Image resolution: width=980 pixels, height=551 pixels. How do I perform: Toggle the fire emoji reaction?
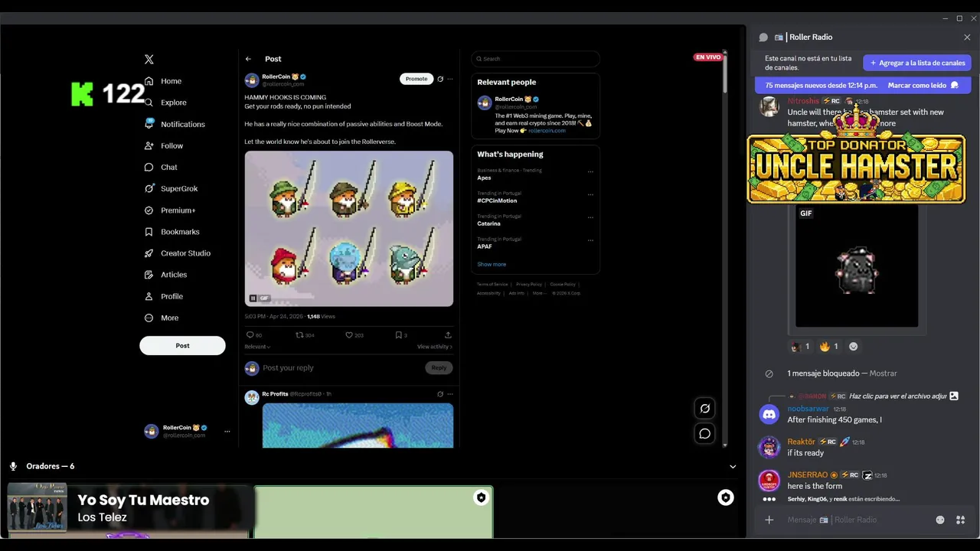point(829,347)
